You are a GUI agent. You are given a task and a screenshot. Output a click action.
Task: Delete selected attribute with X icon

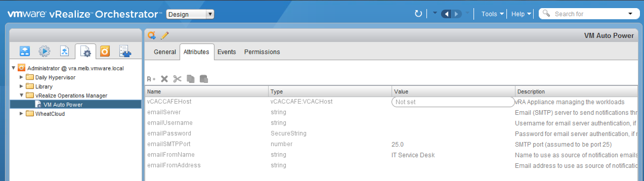pyautogui.click(x=164, y=79)
